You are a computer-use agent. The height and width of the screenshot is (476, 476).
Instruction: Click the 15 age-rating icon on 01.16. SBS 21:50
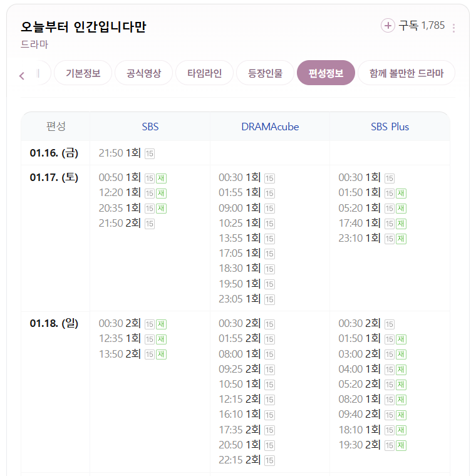(150, 153)
